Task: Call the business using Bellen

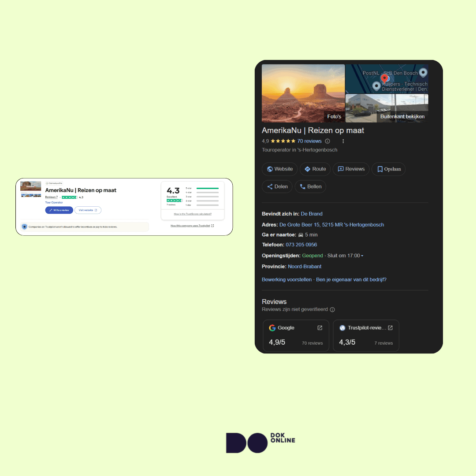Action: 310,186
